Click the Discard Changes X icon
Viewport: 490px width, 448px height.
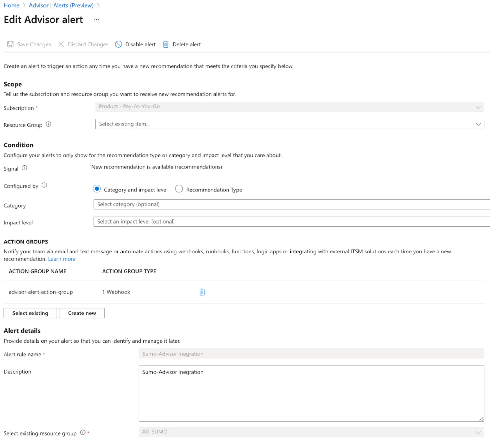point(61,44)
